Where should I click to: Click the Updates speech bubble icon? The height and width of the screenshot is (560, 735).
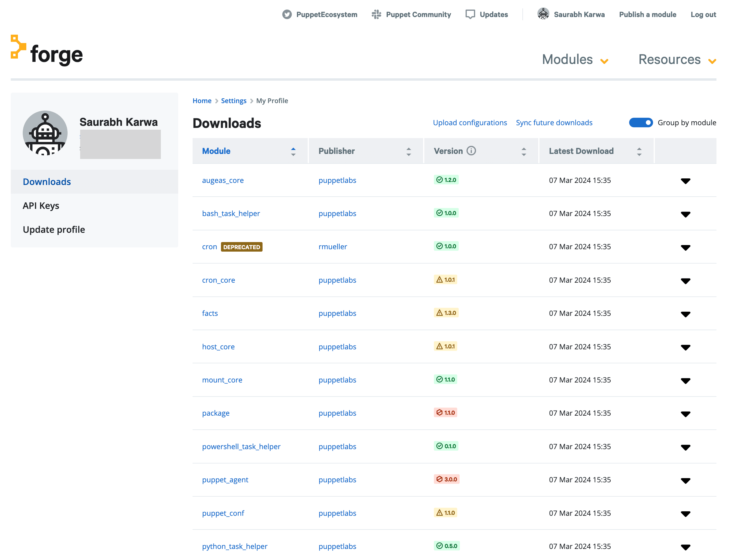click(x=470, y=15)
